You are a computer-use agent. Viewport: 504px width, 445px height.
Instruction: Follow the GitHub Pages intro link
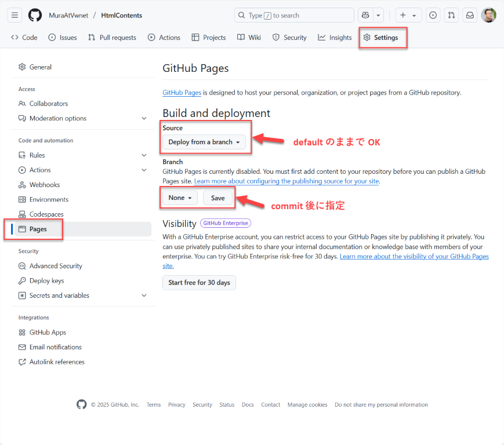[x=182, y=93]
